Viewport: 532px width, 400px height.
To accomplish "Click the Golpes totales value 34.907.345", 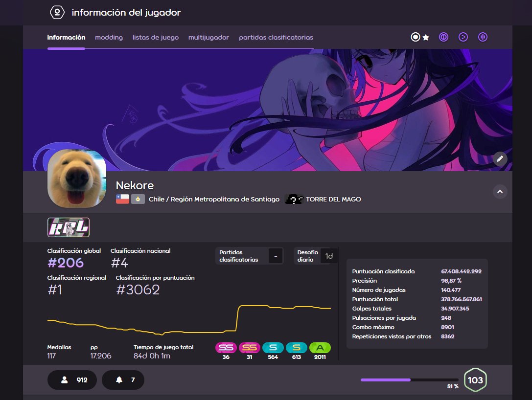I will tap(455, 309).
